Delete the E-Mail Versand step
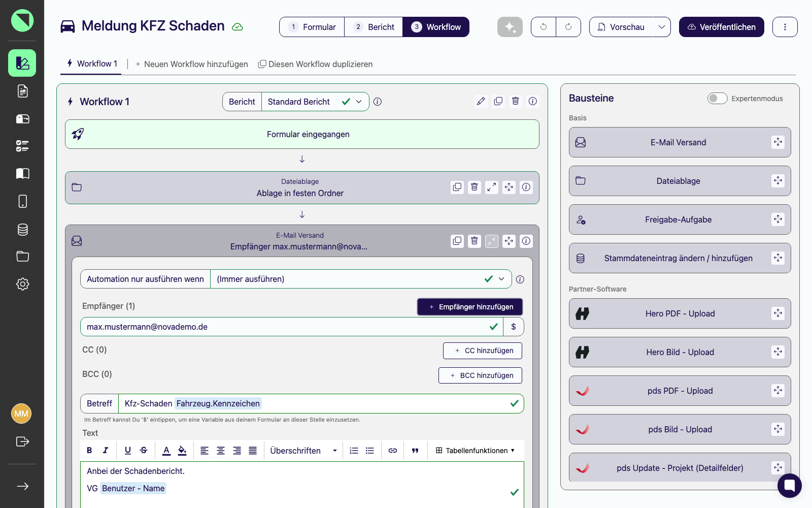The image size is (812, 508). (475, 241)
